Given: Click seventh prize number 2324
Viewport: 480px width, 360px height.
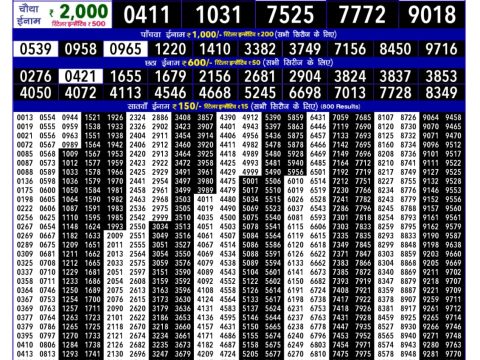Looking at the screenshot, I should (138, 117).
